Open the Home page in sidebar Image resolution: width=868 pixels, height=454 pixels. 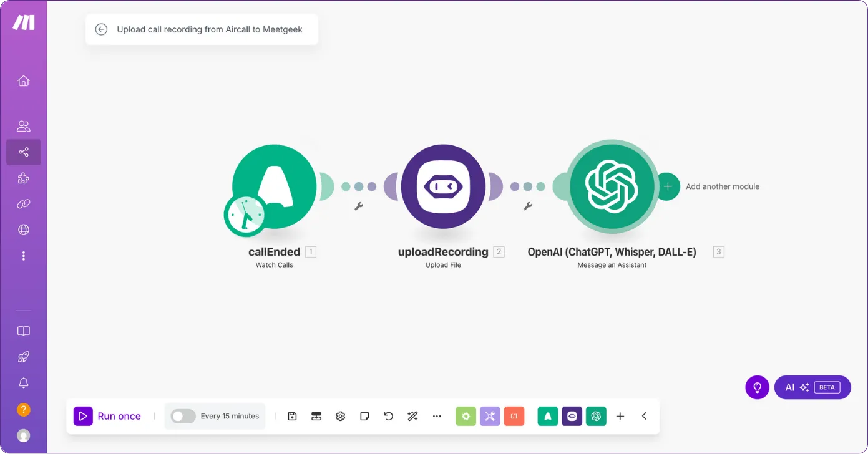click(24, 81)
